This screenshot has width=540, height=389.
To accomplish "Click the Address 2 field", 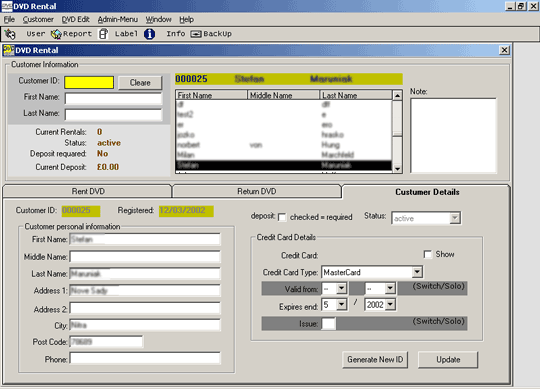I will point(145,308).
